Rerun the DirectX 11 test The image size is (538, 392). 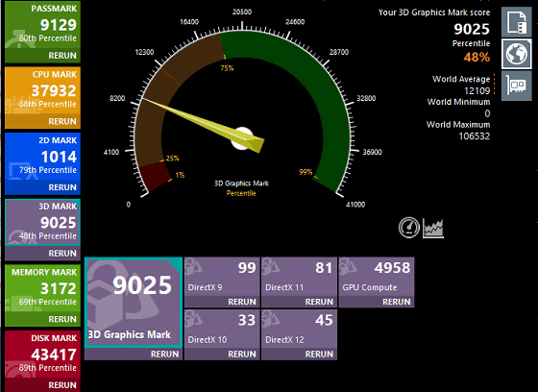(x=319, y=302)
